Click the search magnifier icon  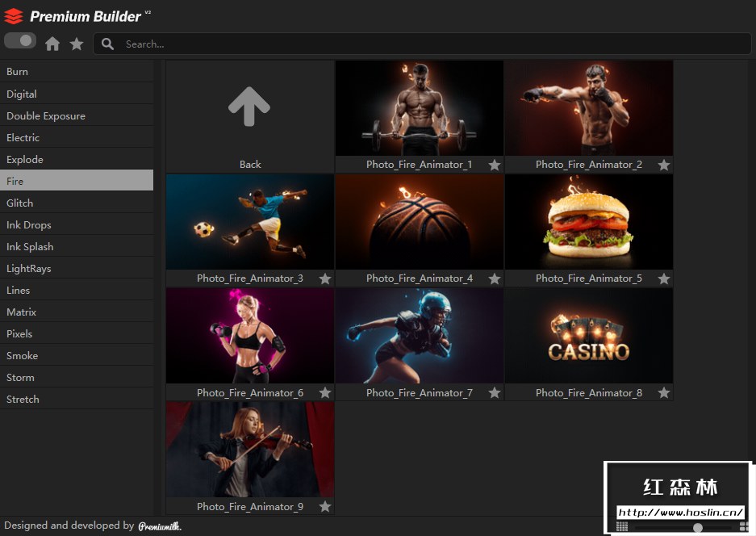coord(107,44)
